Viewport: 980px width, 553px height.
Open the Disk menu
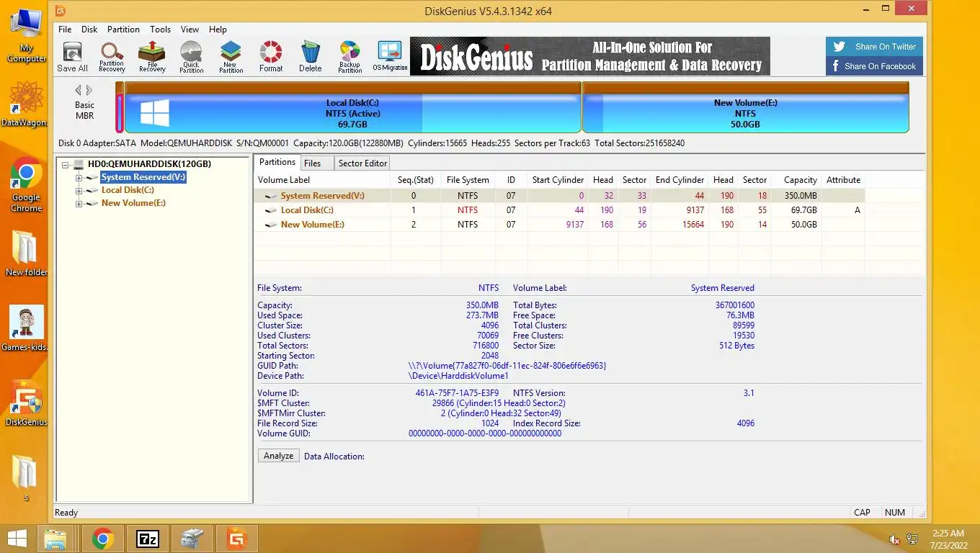(89, 30)
